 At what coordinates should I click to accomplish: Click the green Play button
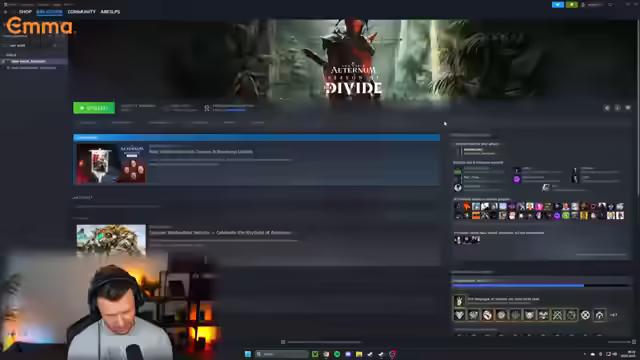click(x=94, y=108)
